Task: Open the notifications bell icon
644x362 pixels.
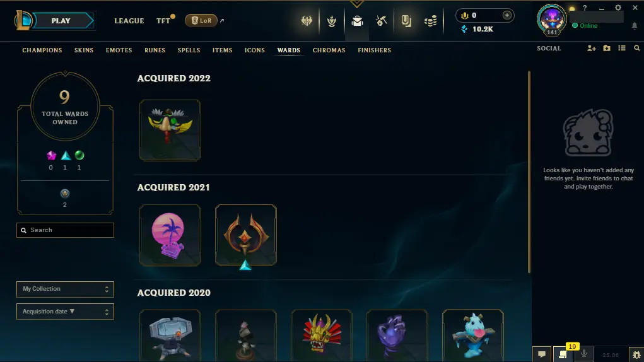Action: [635, 26]
